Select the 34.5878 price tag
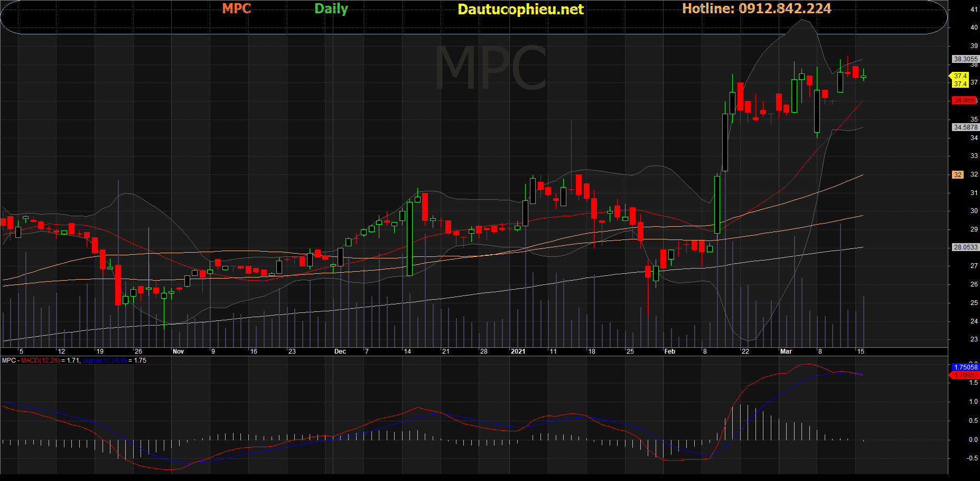 [x=965, y=127]
